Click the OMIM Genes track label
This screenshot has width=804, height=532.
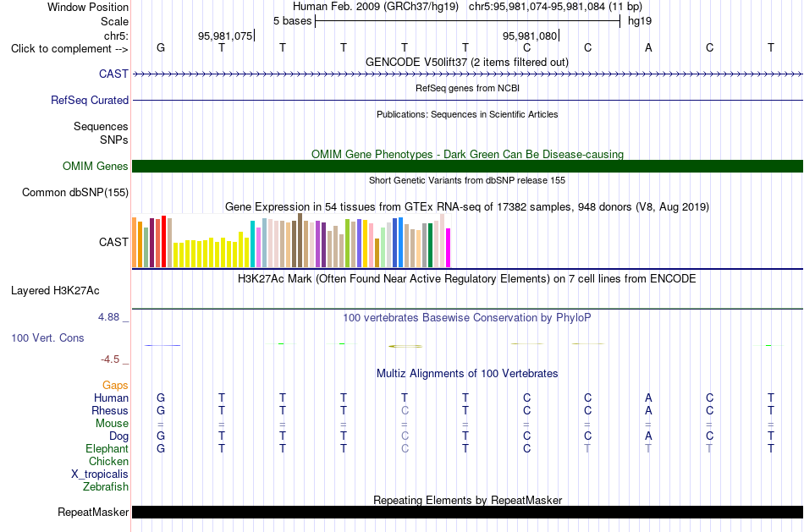[95, 166]
